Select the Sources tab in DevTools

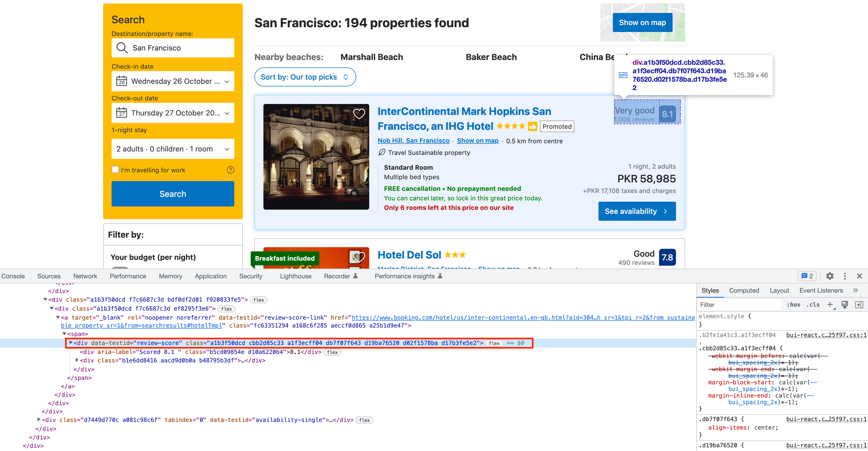[48, 276]
